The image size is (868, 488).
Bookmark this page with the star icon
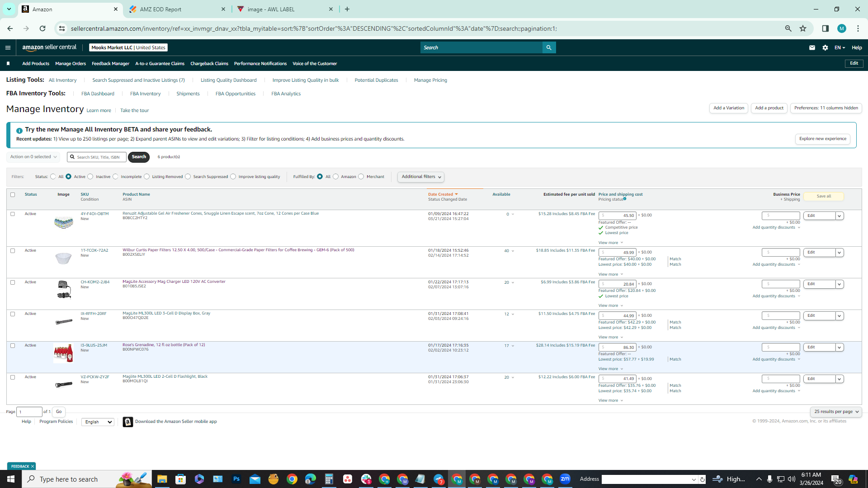tap(803, 28)
